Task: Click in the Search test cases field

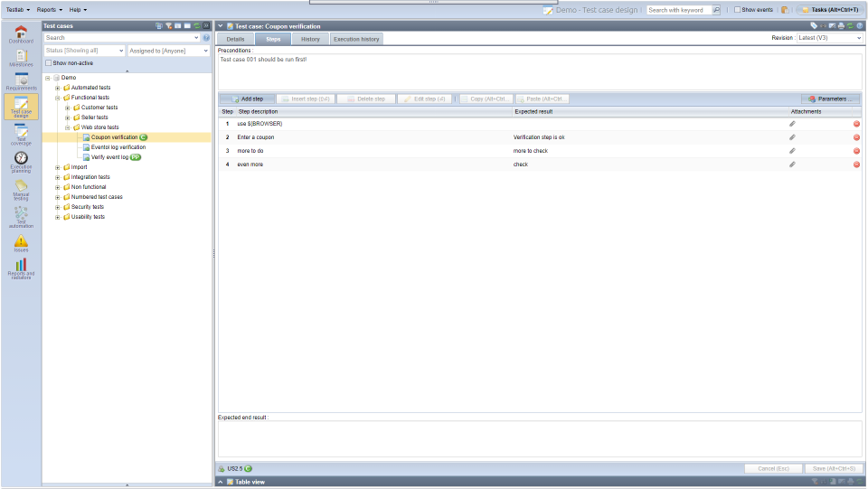Action: point(118,38)
